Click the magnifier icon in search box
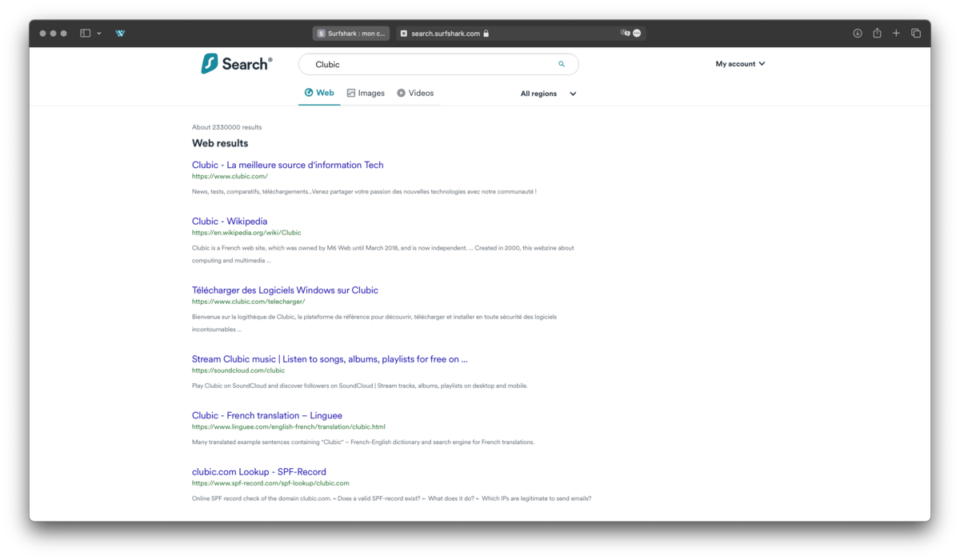Image resolution: width=960 pixels, height=560 pixels. coord(562,64)
